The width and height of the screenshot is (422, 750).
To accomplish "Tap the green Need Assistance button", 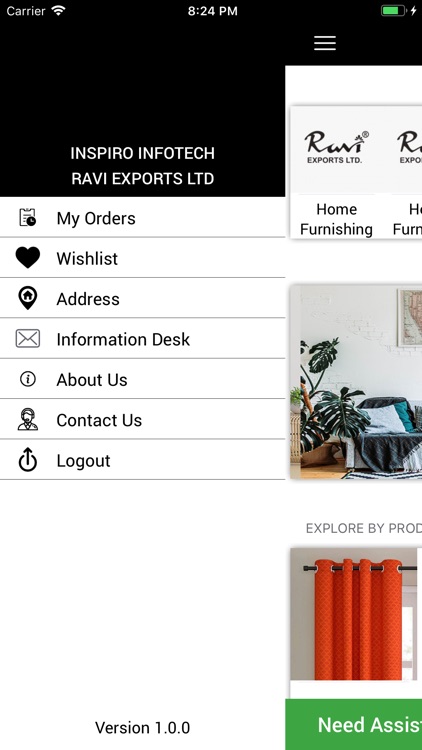I will [354, 724].
